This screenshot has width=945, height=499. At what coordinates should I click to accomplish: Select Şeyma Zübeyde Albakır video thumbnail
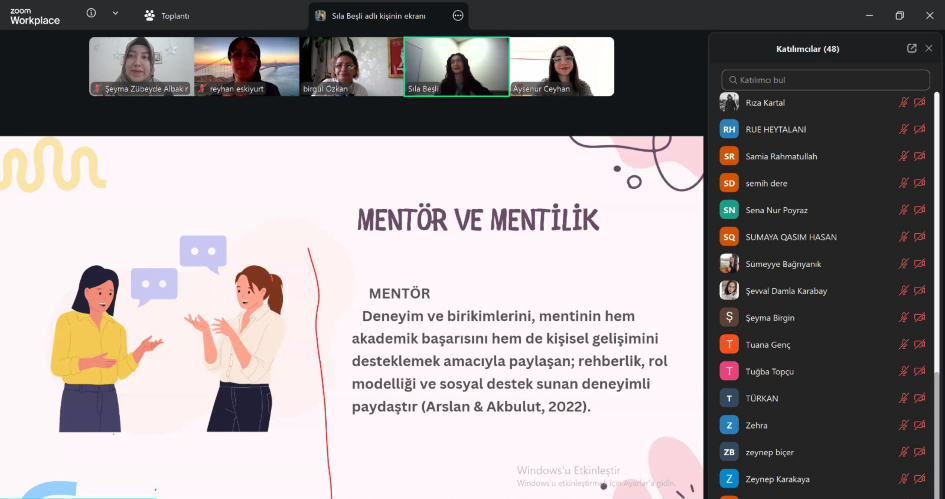tap(142, 66)
